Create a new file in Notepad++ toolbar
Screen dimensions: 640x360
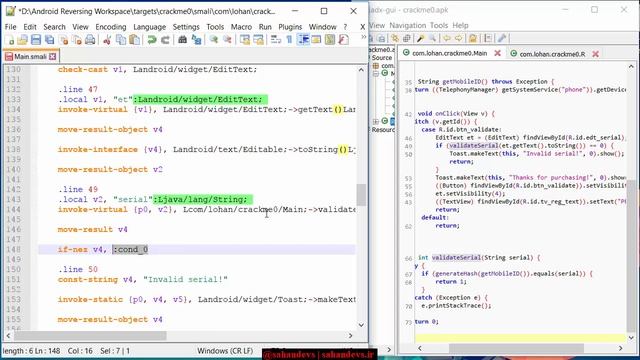(9, 40)
